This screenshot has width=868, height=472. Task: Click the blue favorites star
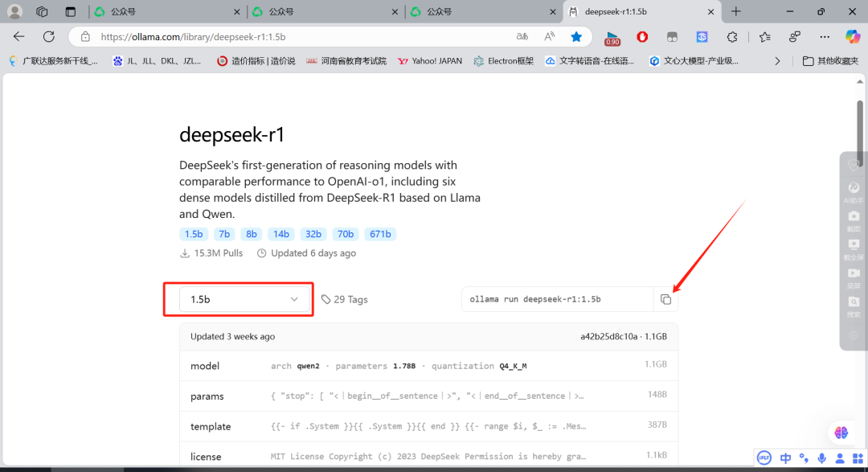576,36
